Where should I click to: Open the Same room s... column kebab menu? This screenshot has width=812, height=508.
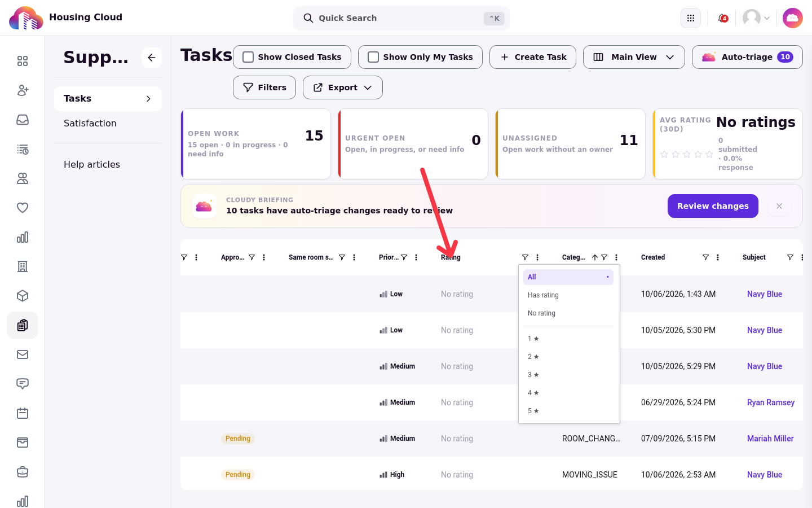pos(354,257)
